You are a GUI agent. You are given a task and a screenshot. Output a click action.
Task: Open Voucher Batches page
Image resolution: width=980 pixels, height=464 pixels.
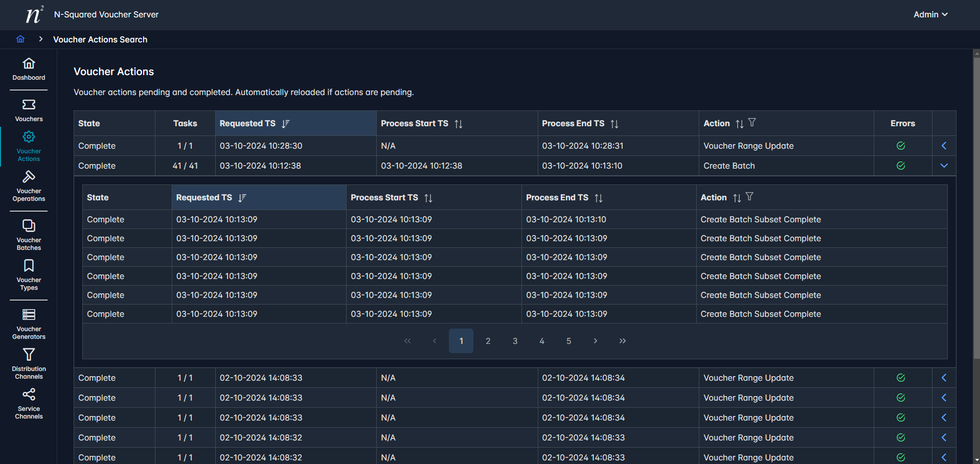(x=29, y=235)
